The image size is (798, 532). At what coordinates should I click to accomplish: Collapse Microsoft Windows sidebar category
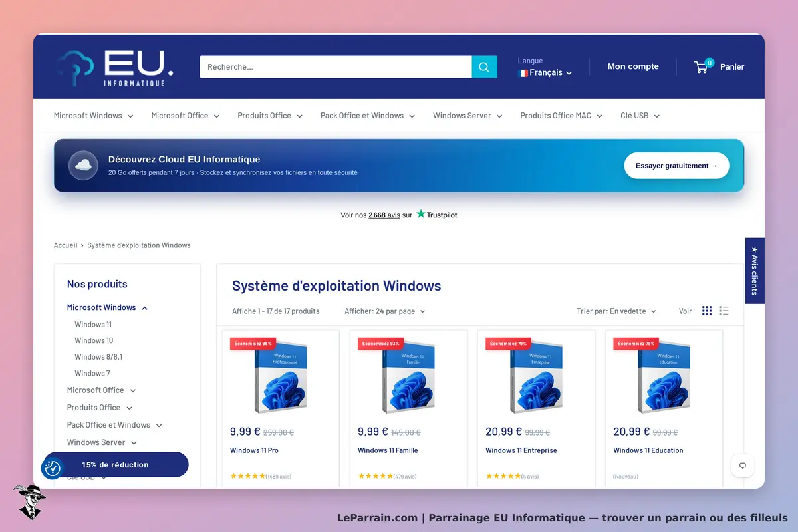tap(107, 307)
